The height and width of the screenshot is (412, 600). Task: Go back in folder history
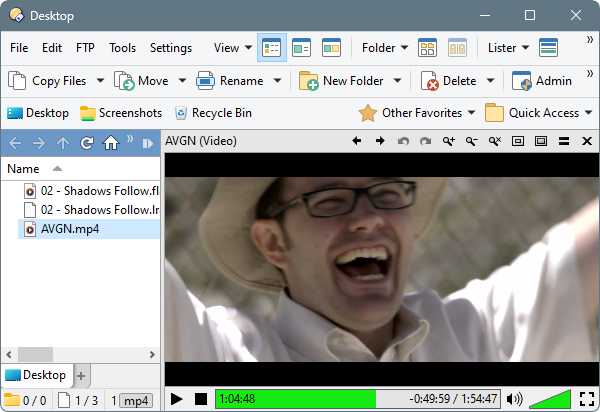point(15,143)
